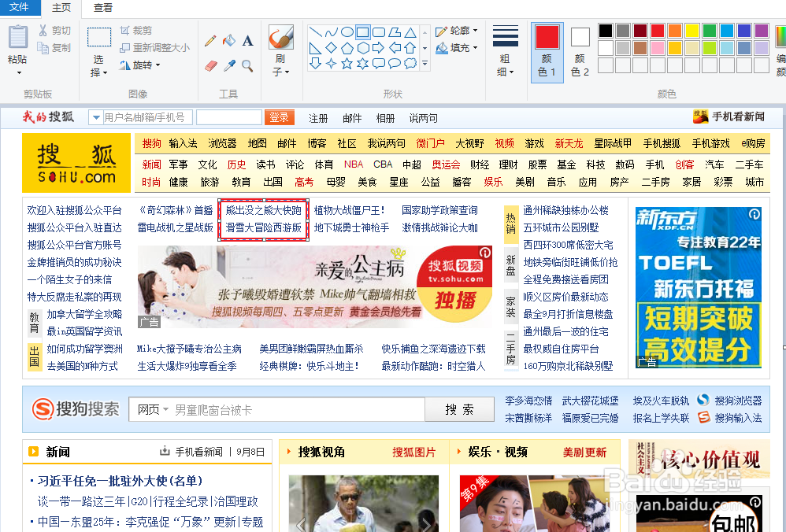This screenshot has height=532, width=786.
Task: Select the Magnifier tool
Action: 247,65
